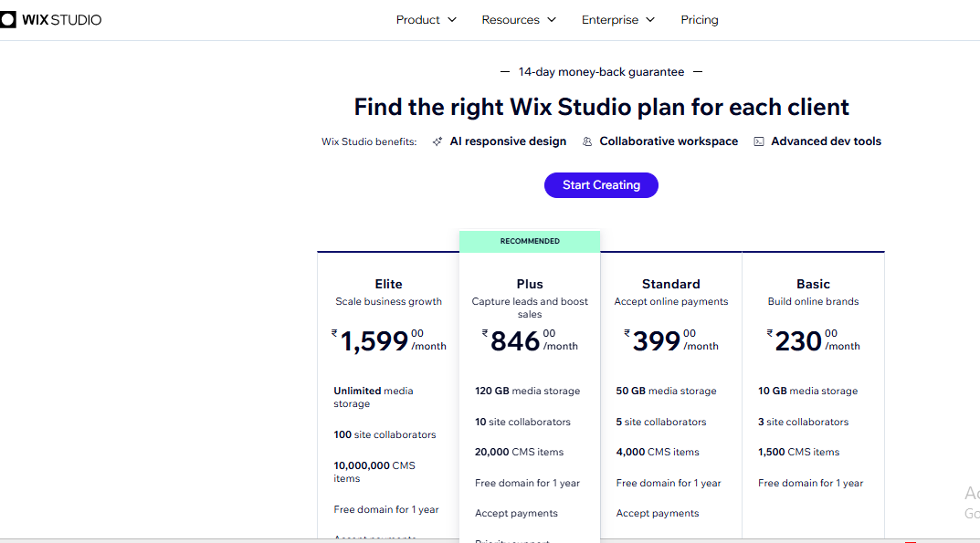The height and width of the screenshot is (543, 980).
Task: Click Advanced dev tools benefit text
Action: tap(827, 141)
